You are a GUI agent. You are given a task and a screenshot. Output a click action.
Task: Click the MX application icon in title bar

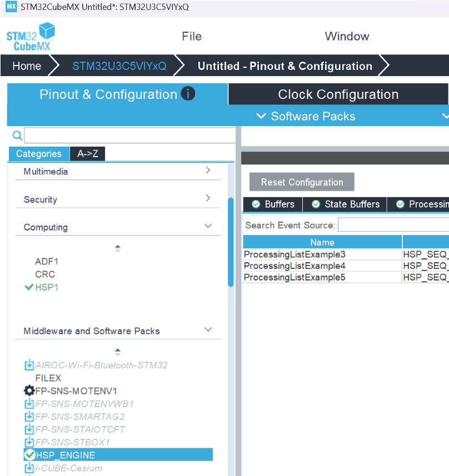(11, 6)
